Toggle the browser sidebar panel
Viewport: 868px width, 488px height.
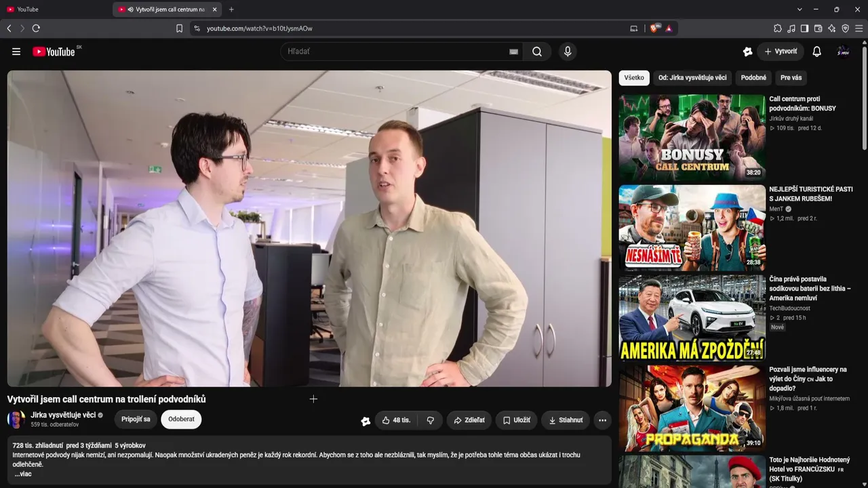[x=805, y=28]
